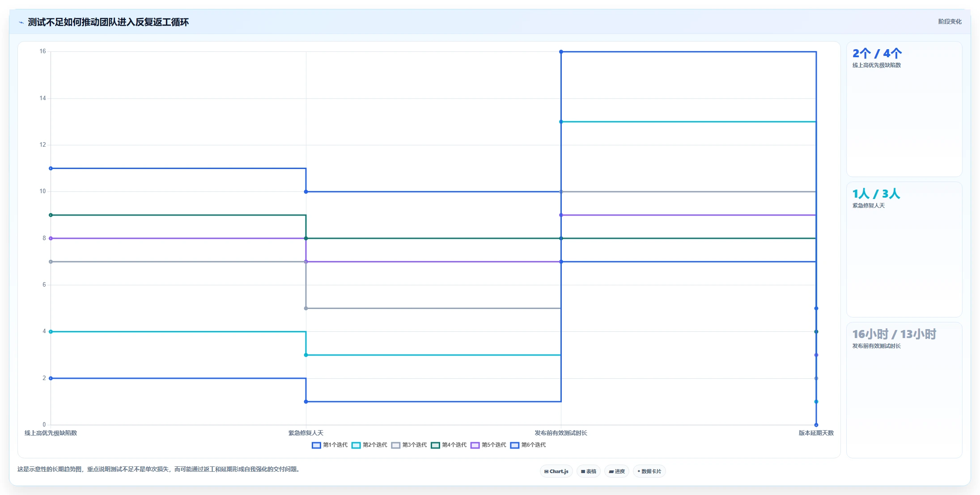Click the blue point at value 0 on 版本延期天数
Image resolution: width=980 pixels, height=495 pixels.
(816, 425)
